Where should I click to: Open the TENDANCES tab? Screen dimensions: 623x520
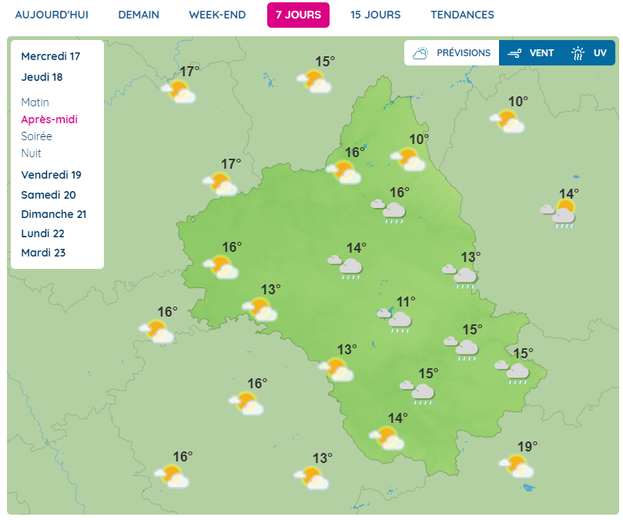tap(462, 15)
